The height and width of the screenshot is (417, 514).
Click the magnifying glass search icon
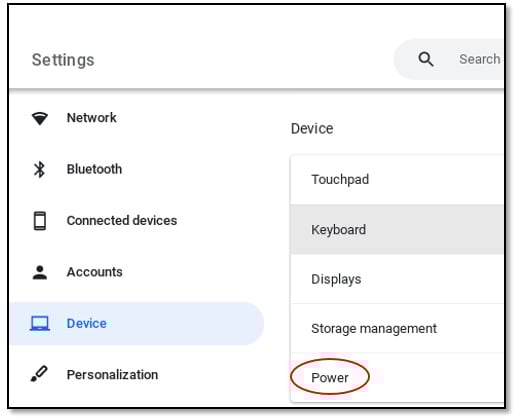point(426,59)
